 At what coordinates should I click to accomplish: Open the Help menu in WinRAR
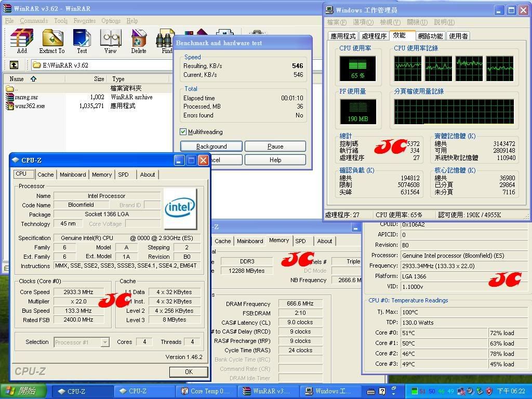[x=132, y=21]
